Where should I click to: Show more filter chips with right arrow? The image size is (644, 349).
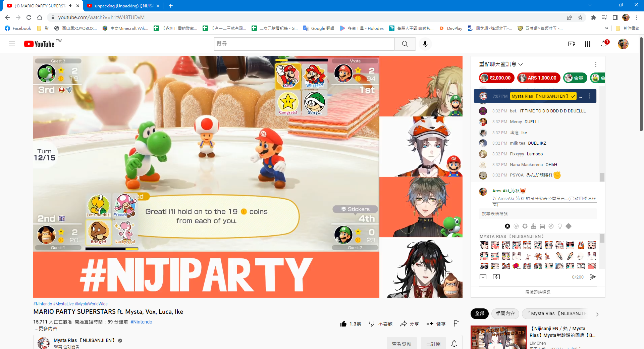[597, 314]
